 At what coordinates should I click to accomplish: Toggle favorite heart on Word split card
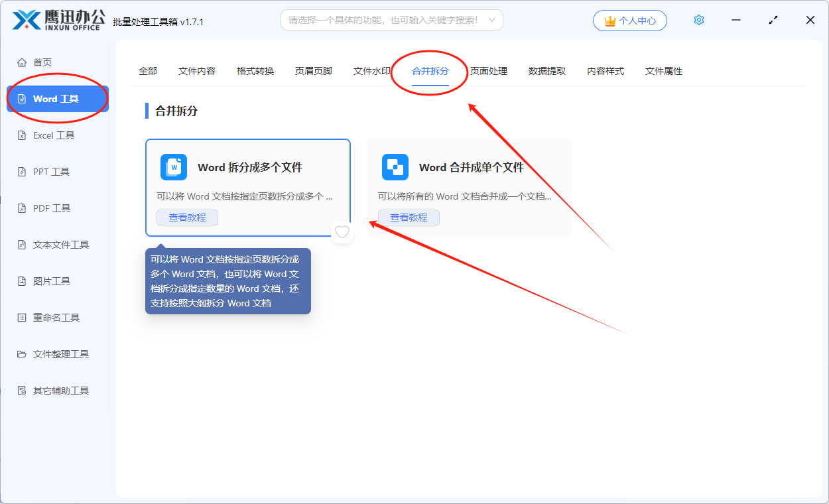tap(342, 232)
